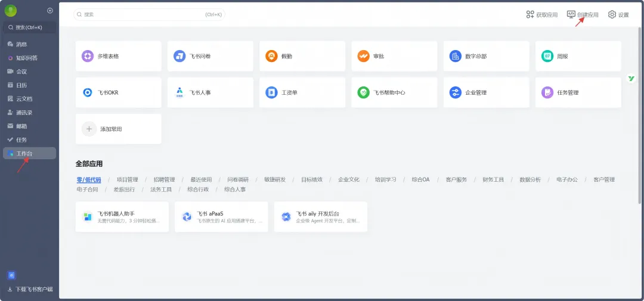The width and height of the screenshot is (644, 301).
Task: Click the 全部应用 heading
Action: coord(89,164)
